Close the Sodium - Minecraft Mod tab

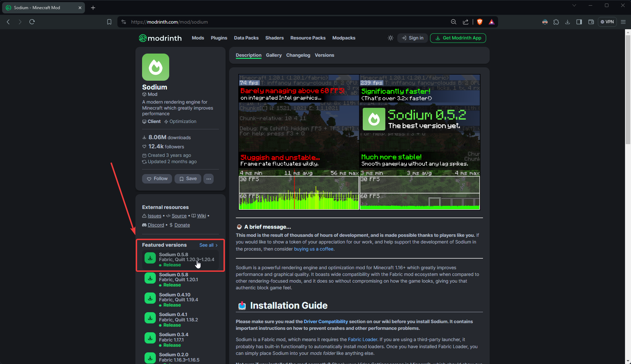(80, 8)
